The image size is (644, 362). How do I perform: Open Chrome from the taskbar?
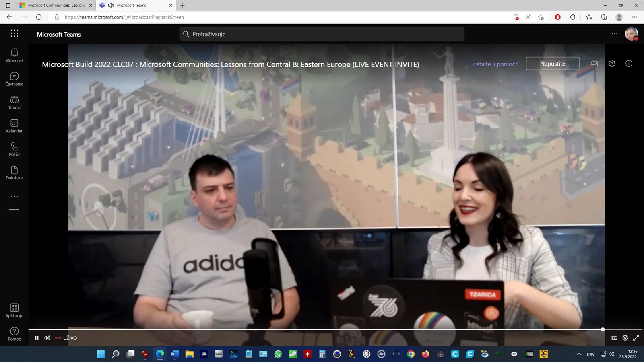point(411,354)
